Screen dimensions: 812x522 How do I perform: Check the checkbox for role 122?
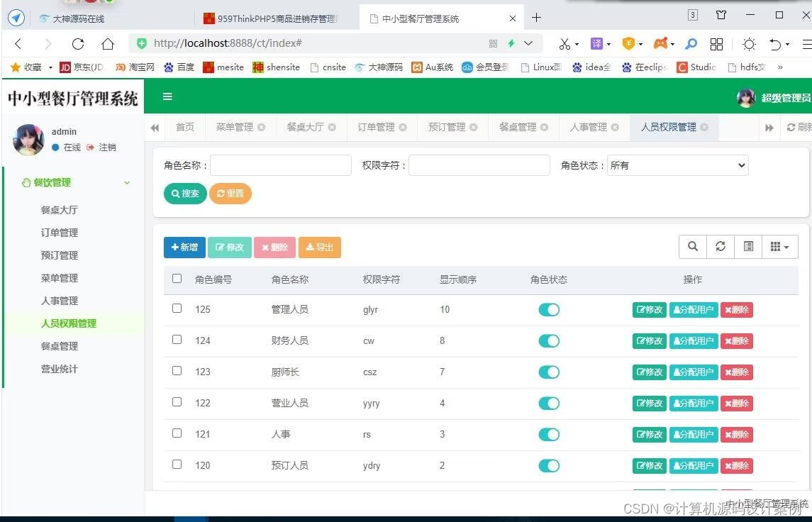click(177, 401)
